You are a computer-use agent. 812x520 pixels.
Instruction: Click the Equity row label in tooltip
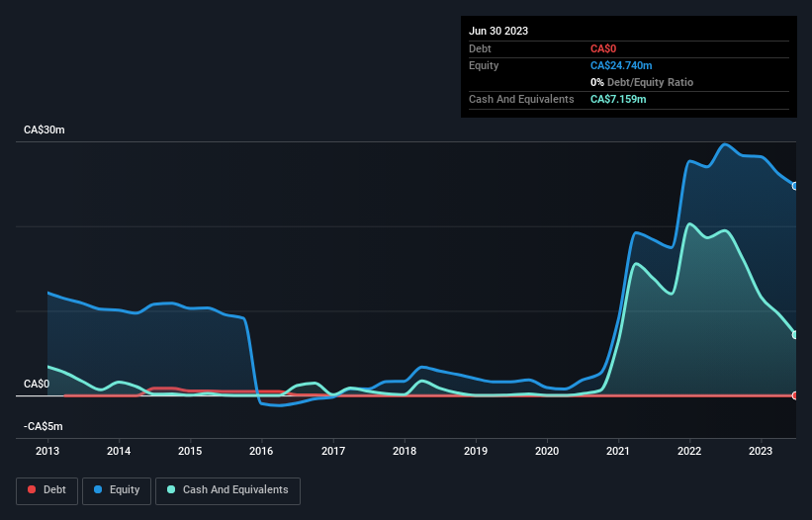(x=484, y=65)
